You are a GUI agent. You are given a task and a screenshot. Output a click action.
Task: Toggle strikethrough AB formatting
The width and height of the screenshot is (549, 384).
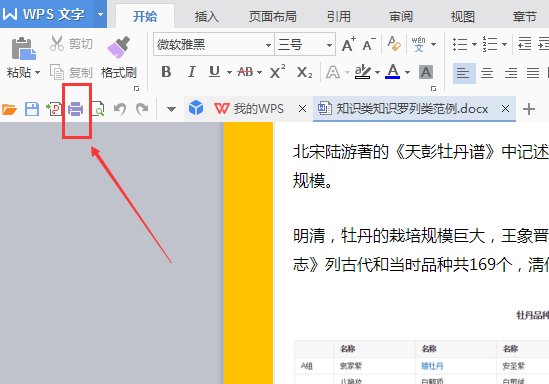(x=245, y=72)
